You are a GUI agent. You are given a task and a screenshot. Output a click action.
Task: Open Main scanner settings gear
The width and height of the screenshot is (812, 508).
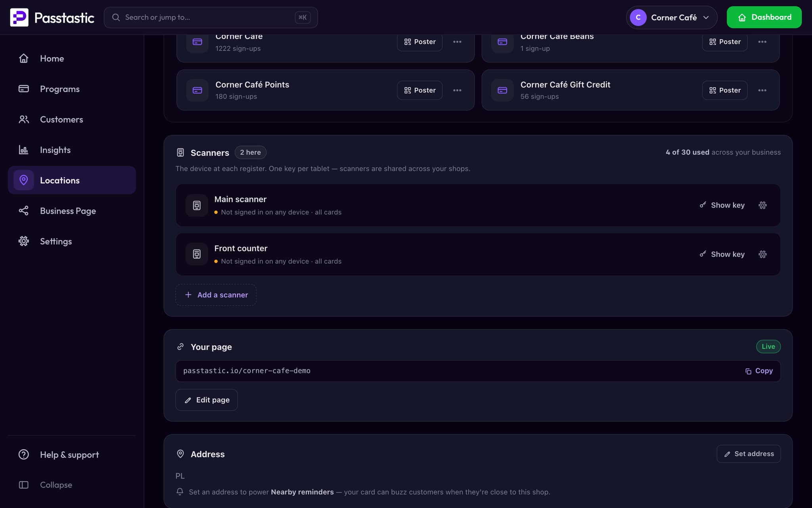click(x=762, y=205)
